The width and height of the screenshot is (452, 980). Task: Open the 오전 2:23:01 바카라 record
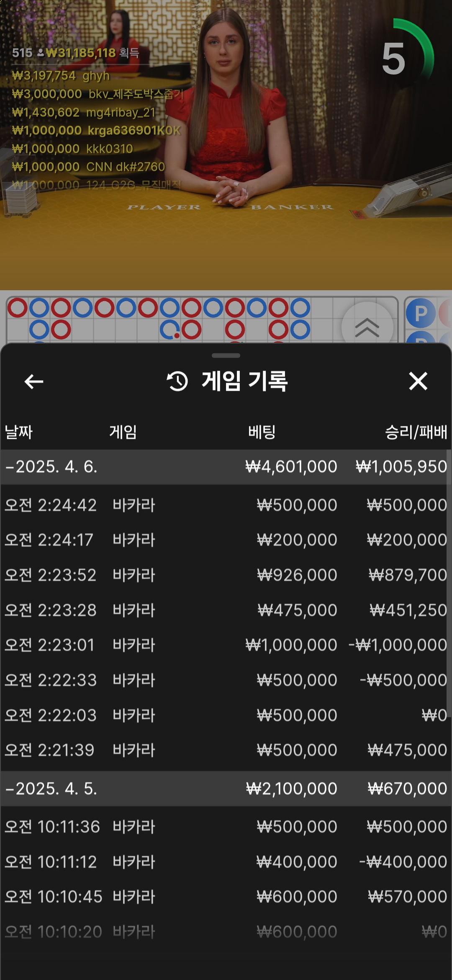click(x=226, y=645)
